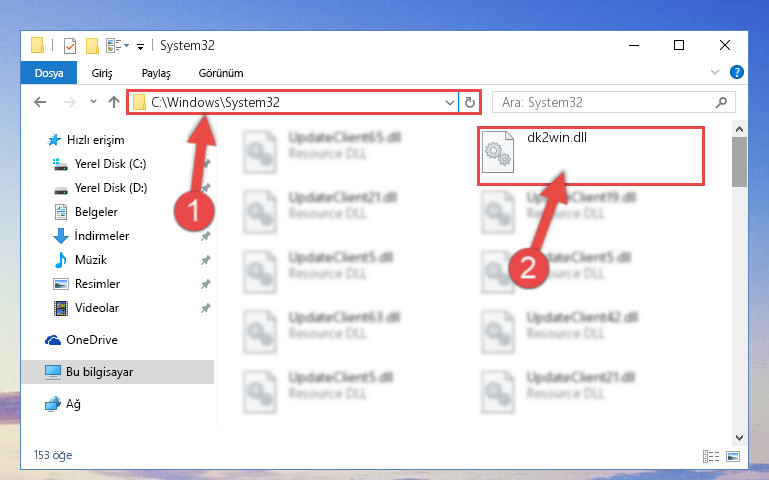Click the Ara: System32 search field
This screenshot has width=769, height=480.
click(606, 102)
